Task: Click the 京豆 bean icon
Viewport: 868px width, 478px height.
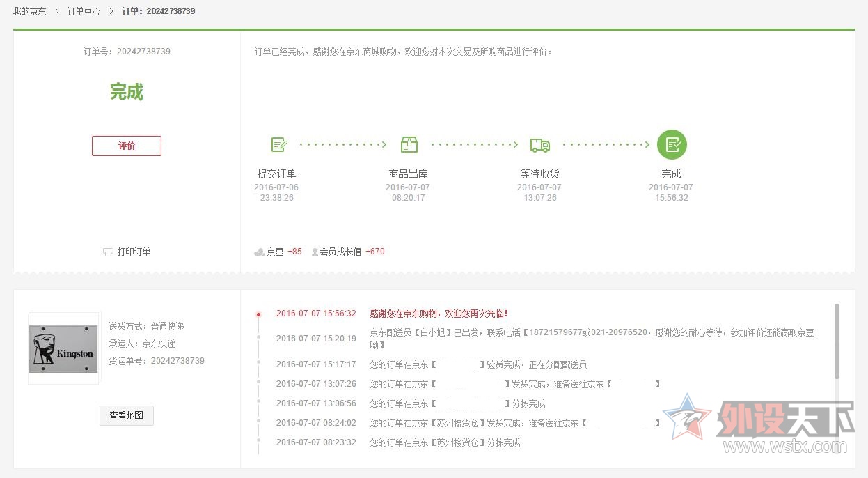Action: [259, 252]
